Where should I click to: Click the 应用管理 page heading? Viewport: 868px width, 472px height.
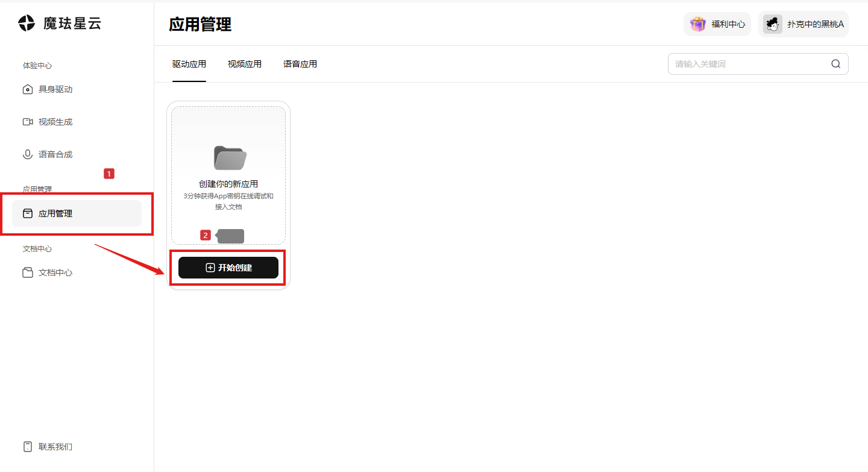click(200, 25)
